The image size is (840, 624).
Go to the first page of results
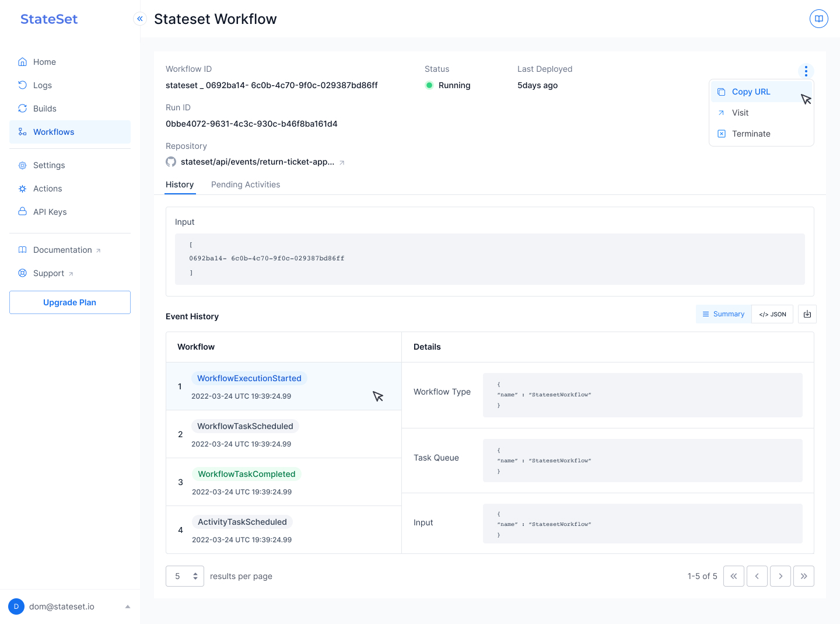click(x=734, y=576)
